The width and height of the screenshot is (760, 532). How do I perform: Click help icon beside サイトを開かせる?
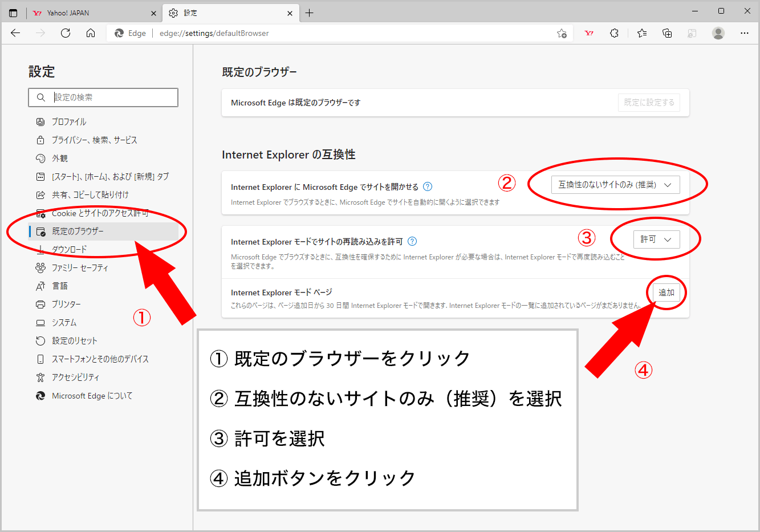pyautogui.click(x=428, y=186)
